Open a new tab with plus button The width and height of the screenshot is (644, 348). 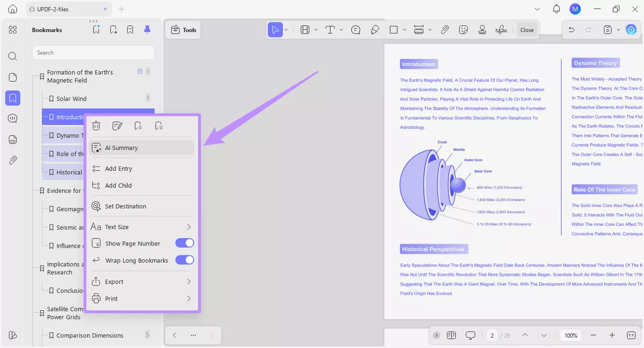click(121, 9)
